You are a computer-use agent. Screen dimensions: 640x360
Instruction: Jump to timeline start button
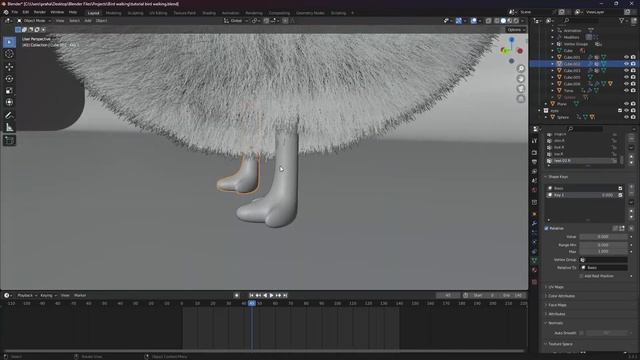point(251,295)
